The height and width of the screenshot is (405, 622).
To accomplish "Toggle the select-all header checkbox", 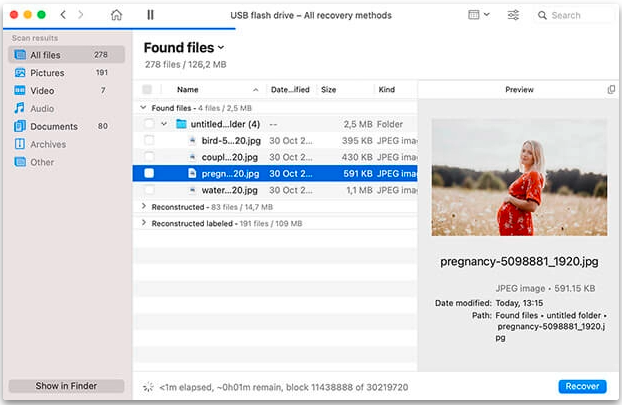I will coord(147,90).
